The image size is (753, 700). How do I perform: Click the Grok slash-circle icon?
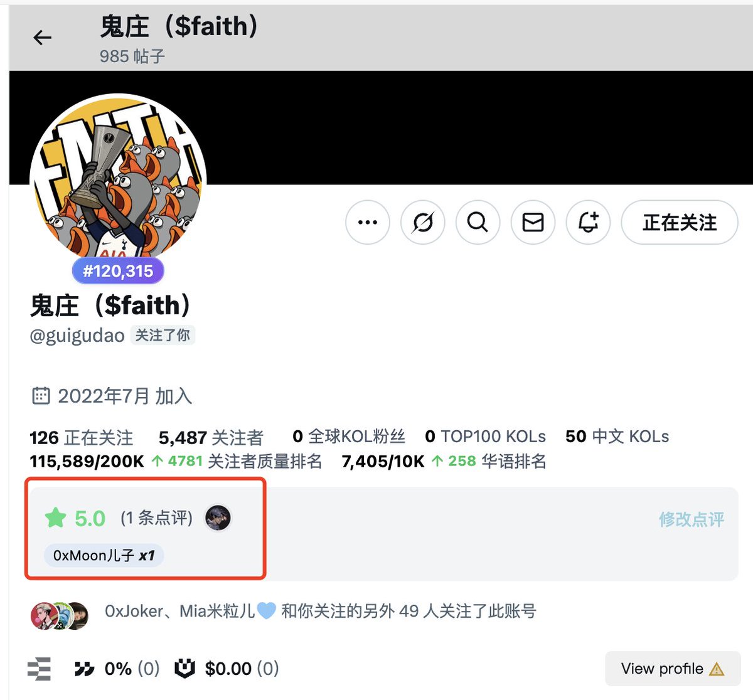click(422, 222)
